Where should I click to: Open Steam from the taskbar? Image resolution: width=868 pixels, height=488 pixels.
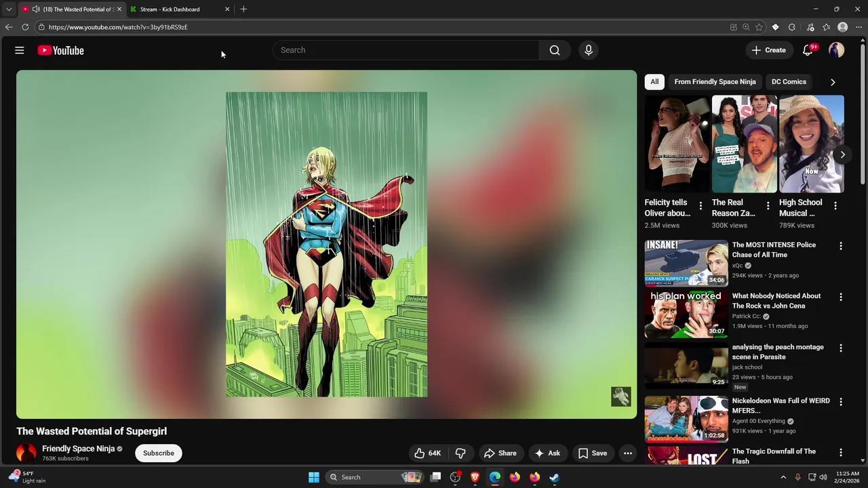(554, 477)
